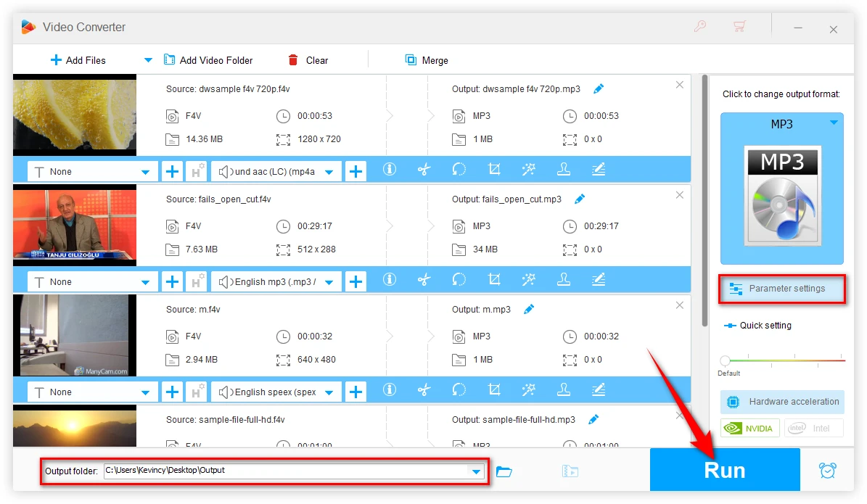Image resolution: width=867 pixels, height=504 pixels.
Task: Add watermark in fails_open_cut row
Action: (x=564, y=280)
